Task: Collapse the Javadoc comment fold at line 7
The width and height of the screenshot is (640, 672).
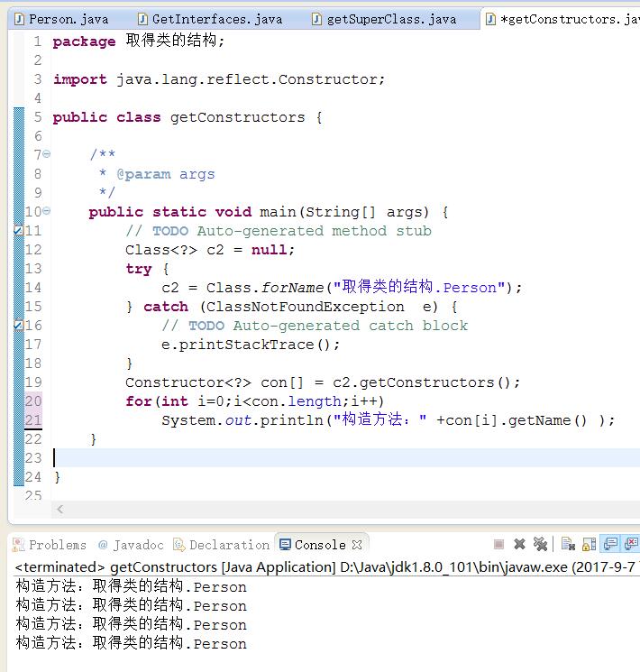Action: click(47, 153)
